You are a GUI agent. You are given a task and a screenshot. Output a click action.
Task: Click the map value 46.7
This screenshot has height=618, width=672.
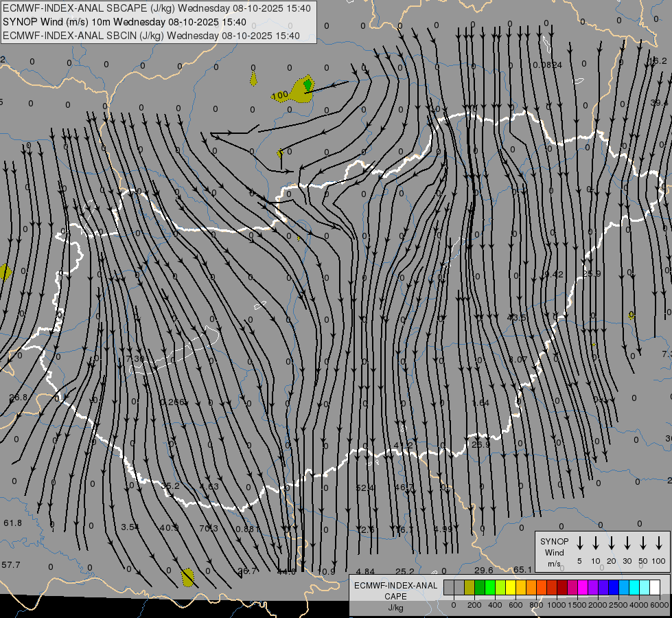coord(404,488)
